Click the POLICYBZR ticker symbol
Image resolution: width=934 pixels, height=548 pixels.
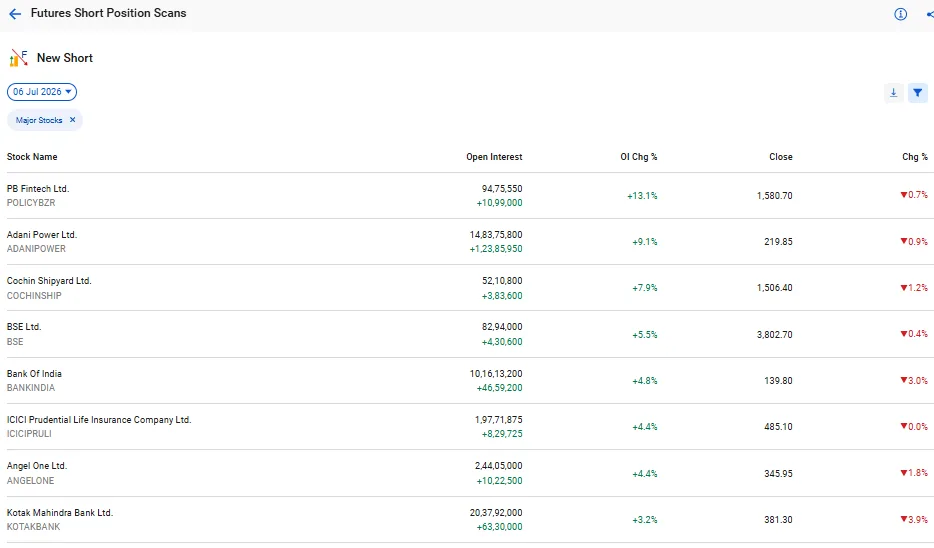click(x=31, y=203)
